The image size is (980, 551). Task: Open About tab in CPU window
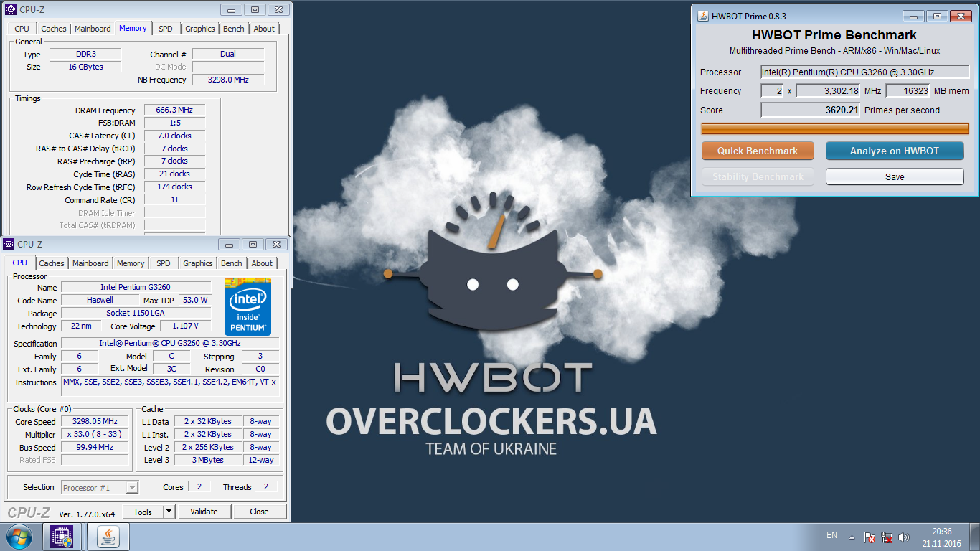(262, 263)
